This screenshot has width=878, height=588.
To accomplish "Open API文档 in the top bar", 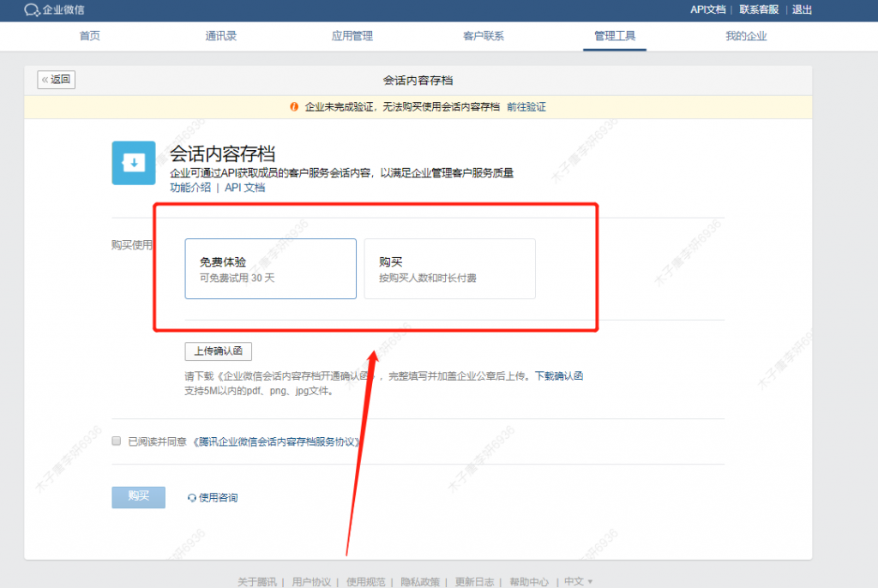I will pos(706,10).
